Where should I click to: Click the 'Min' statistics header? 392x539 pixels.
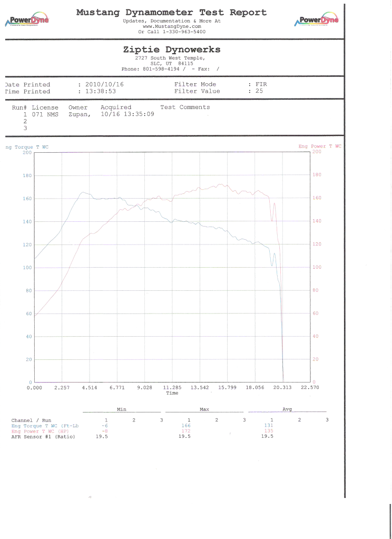tap(122, 409)
